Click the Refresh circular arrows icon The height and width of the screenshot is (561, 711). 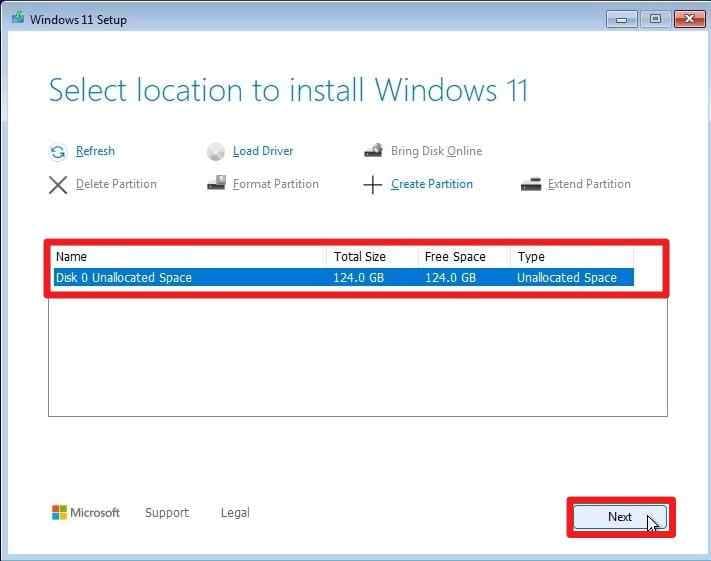coord(58,152)
